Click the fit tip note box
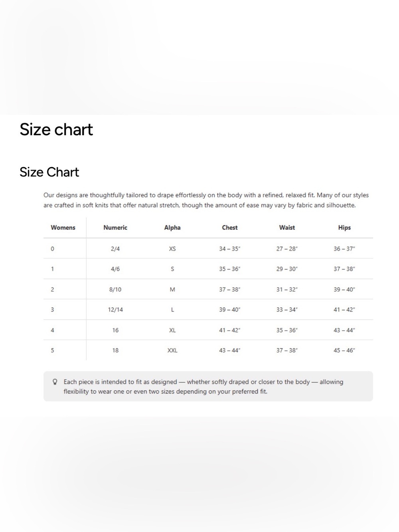This screenshot has width=399, height=532. tap(208, 386)
